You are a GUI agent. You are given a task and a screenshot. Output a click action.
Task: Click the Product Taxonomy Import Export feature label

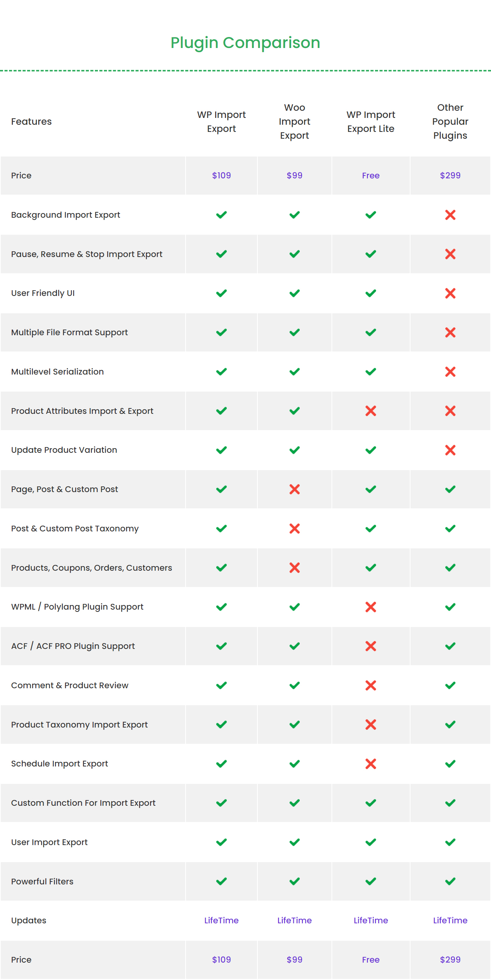(79, 725)
